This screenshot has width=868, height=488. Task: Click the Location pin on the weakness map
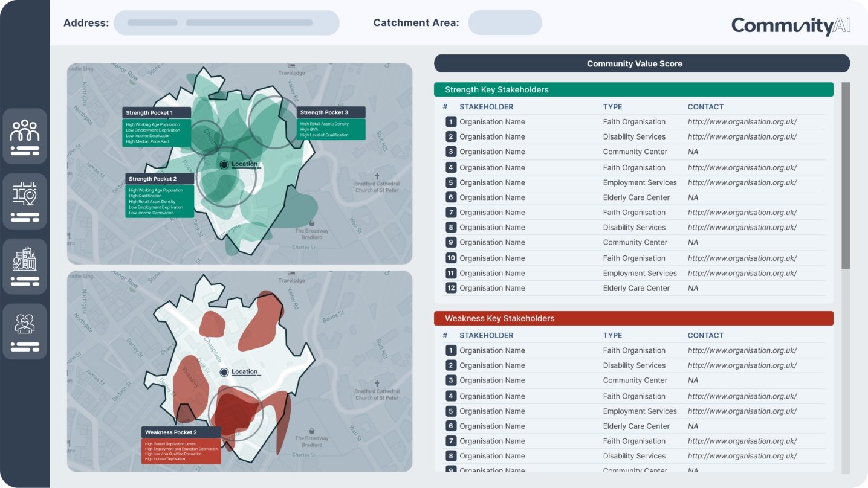point(225,372)
